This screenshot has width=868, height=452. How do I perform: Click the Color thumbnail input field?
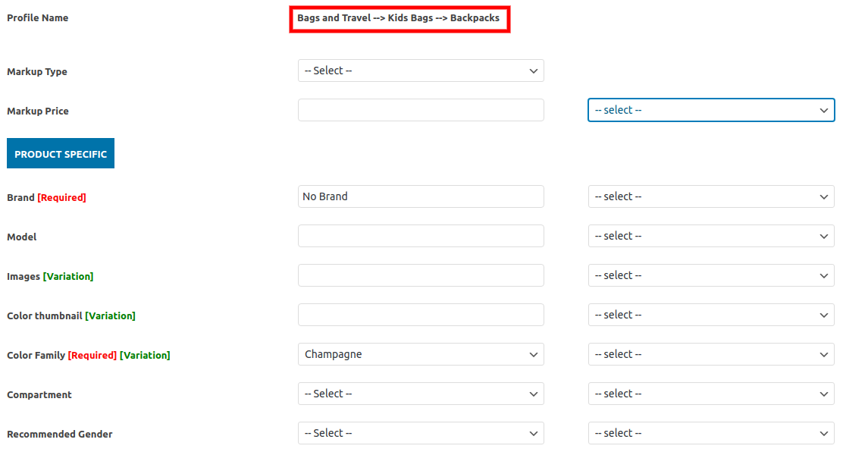(421, 315)
